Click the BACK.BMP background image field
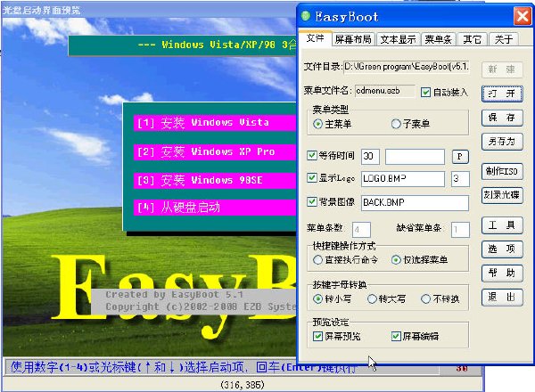The width and height of the screenshot is (535, 392). (x=415, y=203)
